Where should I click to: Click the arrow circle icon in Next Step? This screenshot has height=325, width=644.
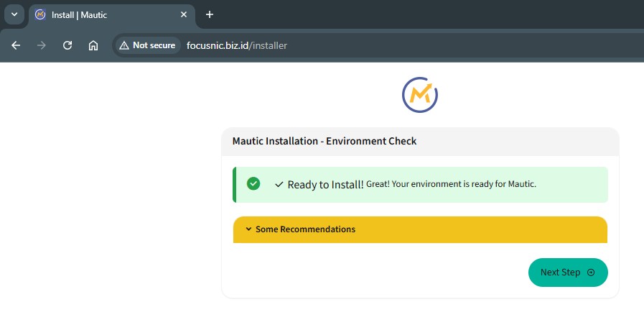coord(591,273)
